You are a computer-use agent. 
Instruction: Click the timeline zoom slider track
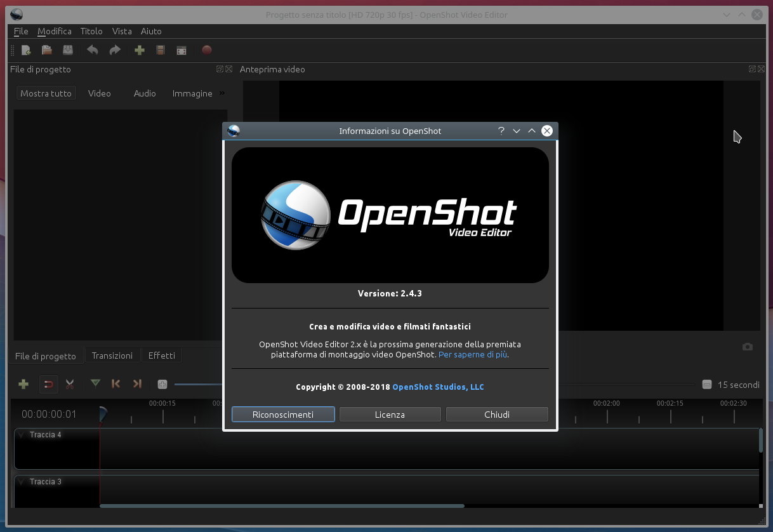435,385
